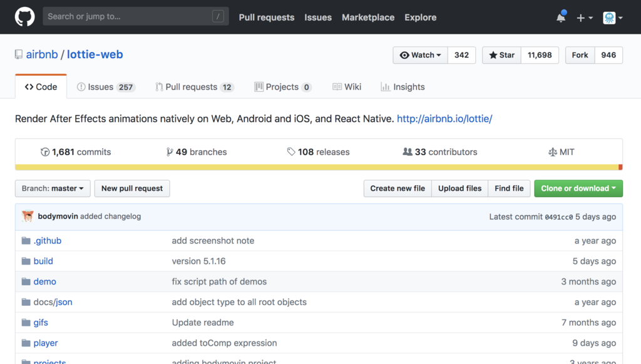This screenshot has width=641, height=364.
Task: Click the releases tag icon
Action: 290,152
